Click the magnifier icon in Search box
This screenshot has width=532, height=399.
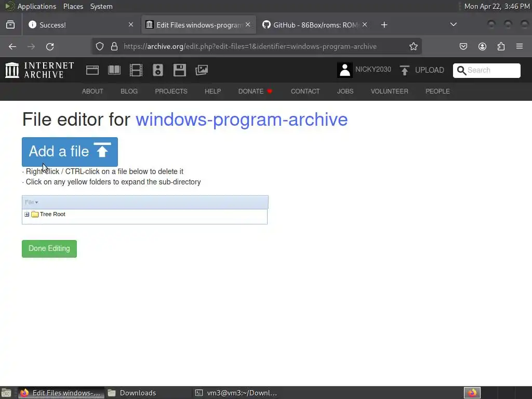coord(461,70)
